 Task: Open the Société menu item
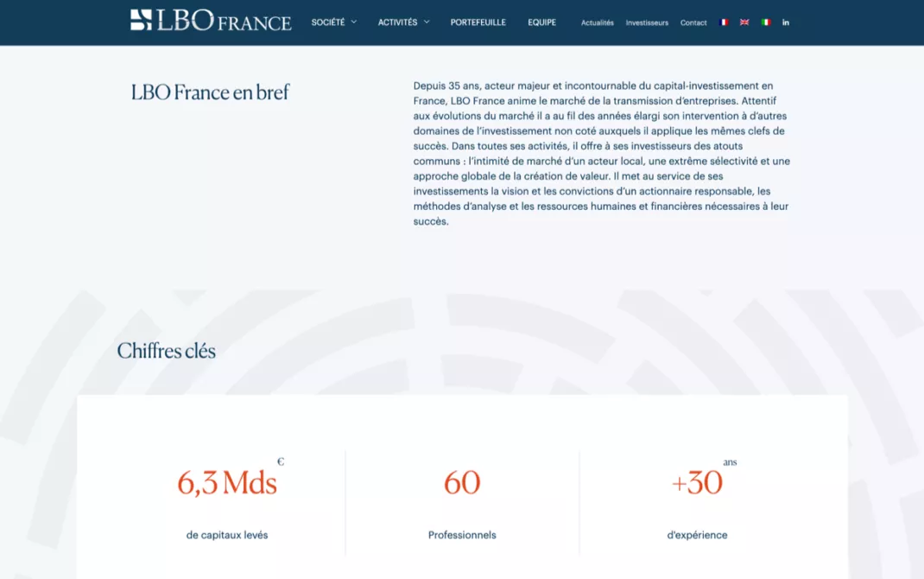click(327, 22)
